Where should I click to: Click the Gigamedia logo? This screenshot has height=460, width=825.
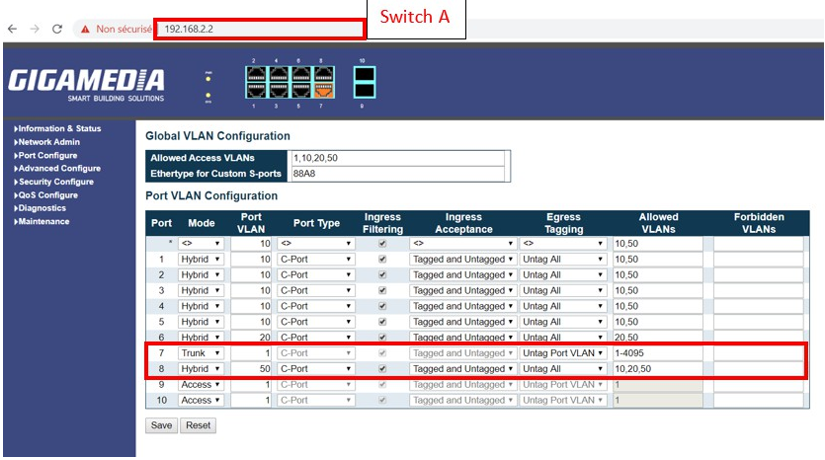pos(86,85)
